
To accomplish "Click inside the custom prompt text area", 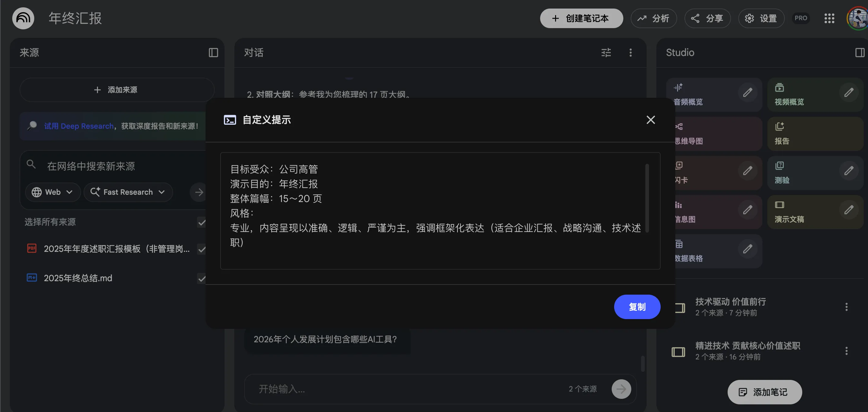I will click(440, 211).
